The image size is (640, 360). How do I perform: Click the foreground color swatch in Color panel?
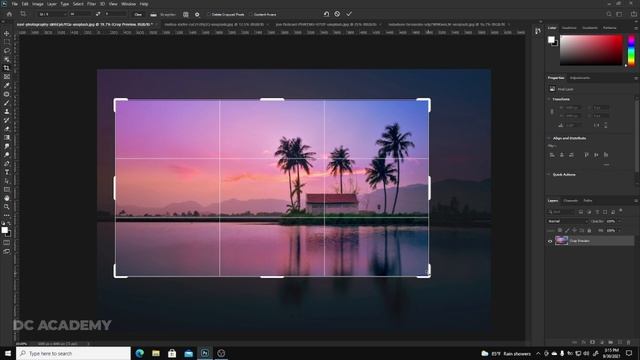(x=551, y=40)
